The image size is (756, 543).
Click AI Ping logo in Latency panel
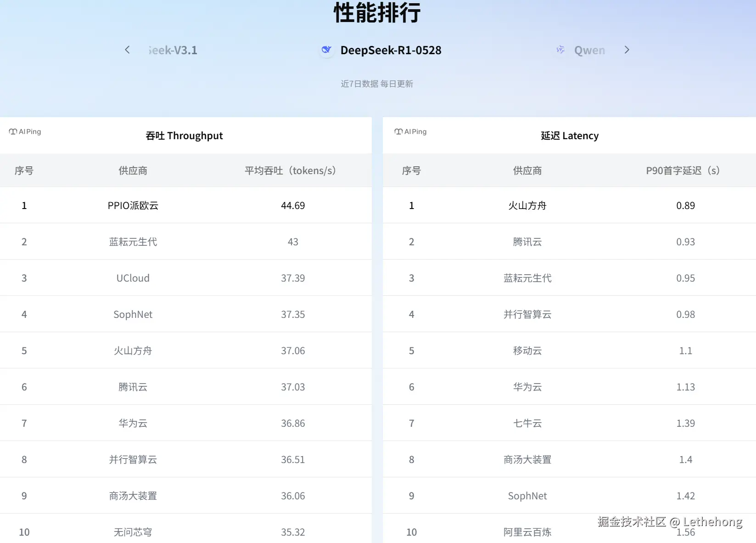pyautogui.click(x=410, y=131)
